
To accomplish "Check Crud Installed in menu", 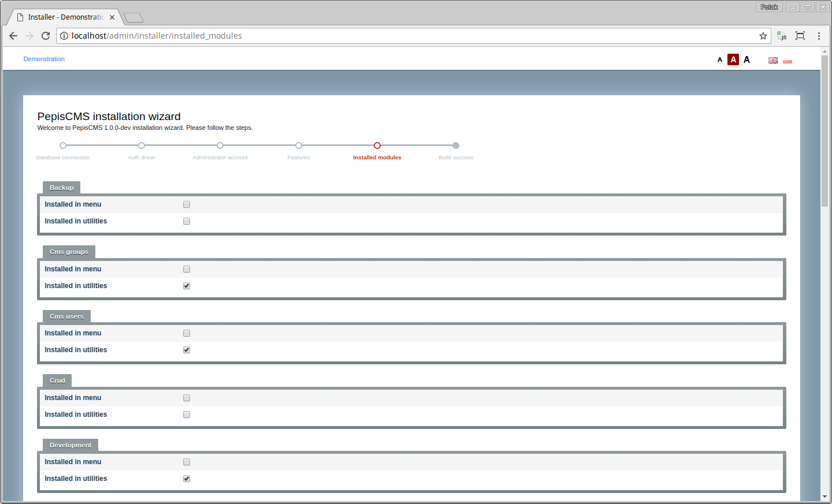I will tap(187, 398).
